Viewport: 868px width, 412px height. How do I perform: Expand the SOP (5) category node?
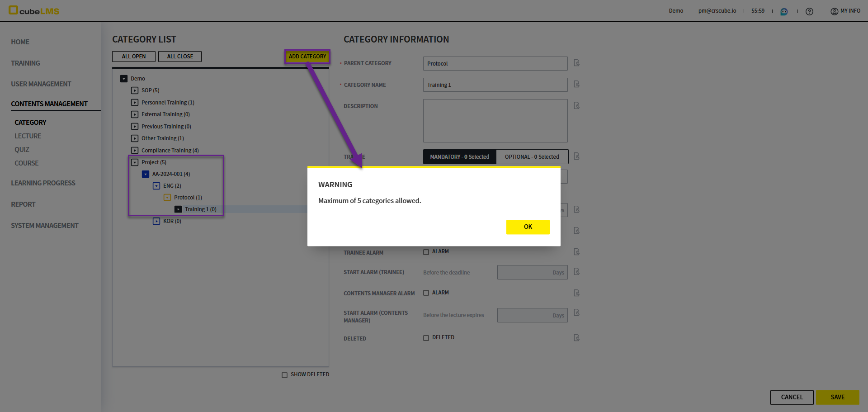point(135,90)
